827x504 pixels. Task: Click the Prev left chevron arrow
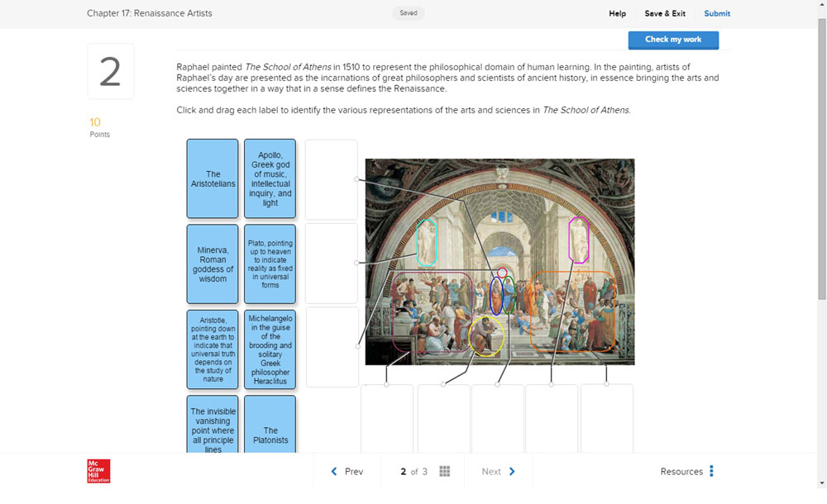[x=334, y=471]
